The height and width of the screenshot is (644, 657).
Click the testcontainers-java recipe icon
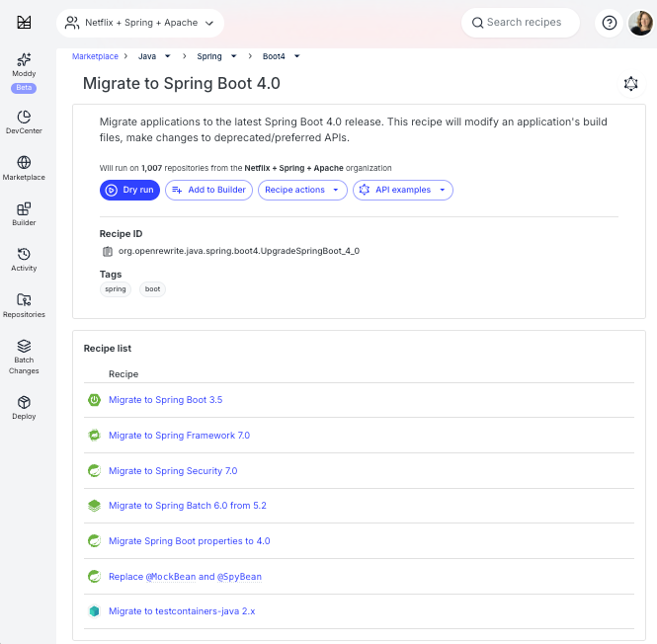[94, 611]
